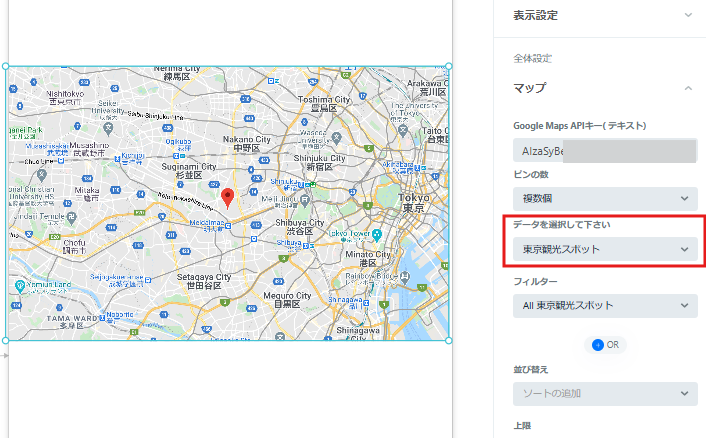This screenshot has height=438, width=706.
Task: Click the 並び替え label text
Action: 530,370
